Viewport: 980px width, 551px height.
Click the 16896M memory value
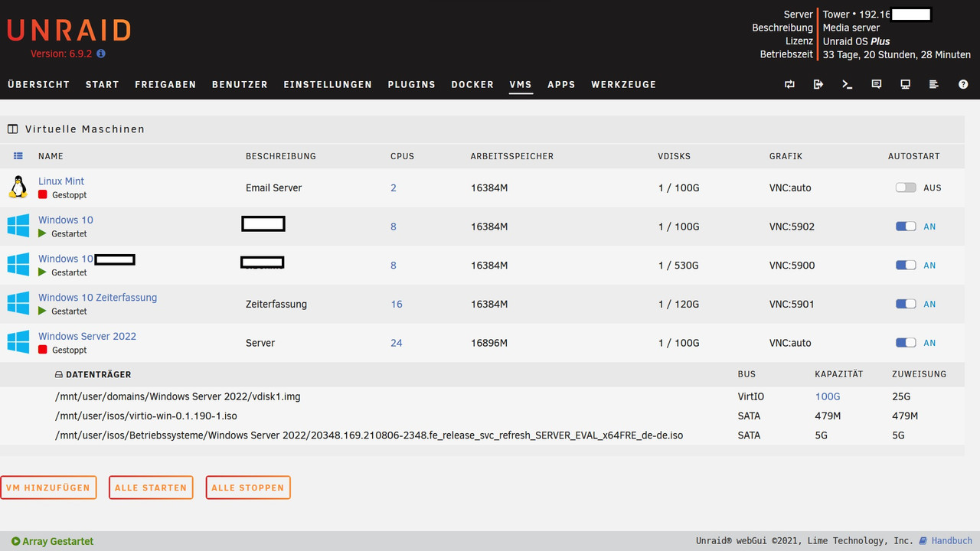pos(489,343)
